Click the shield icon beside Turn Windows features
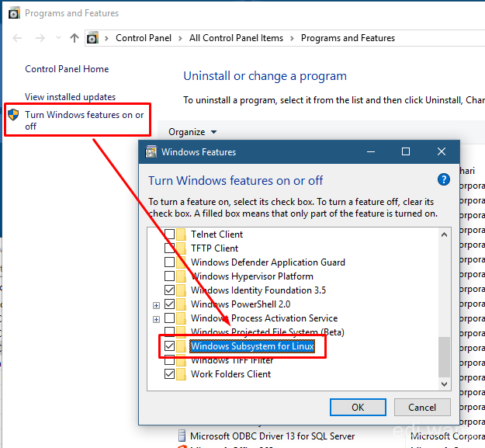Viewport: 485px width, 448px height. point(13,115)
